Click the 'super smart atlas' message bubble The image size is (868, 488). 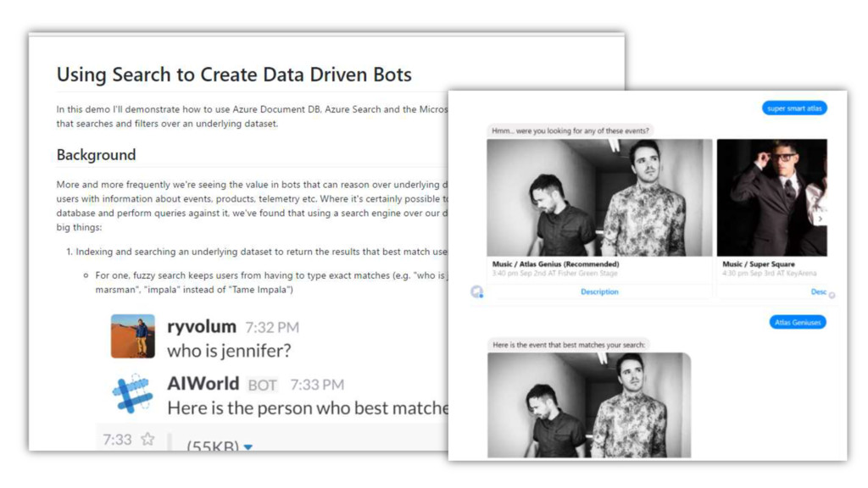[794, 108]
